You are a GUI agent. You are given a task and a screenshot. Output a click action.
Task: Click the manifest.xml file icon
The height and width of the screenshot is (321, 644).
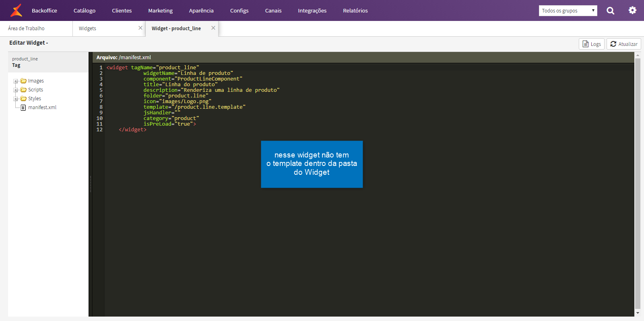(x=23, y=108)
